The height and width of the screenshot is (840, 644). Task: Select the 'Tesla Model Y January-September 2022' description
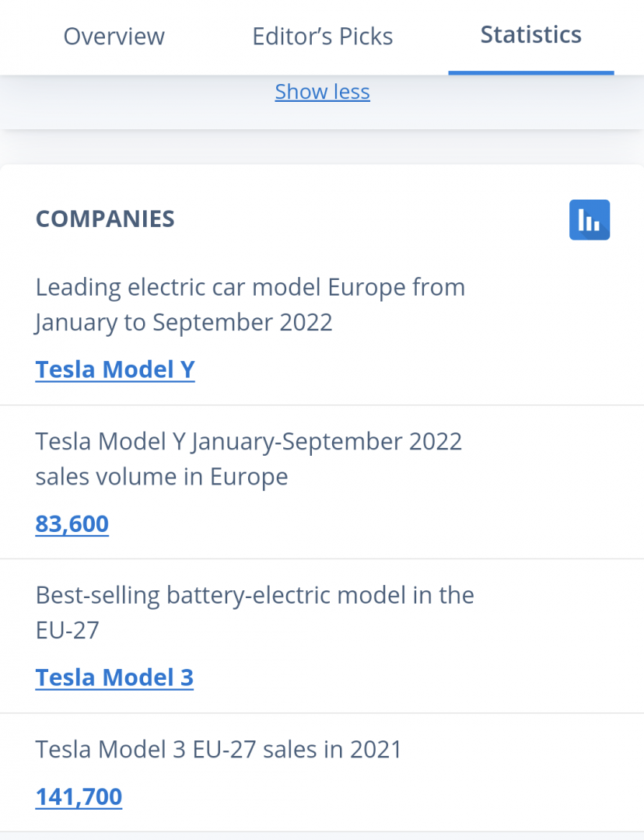(x=248, y=441)
